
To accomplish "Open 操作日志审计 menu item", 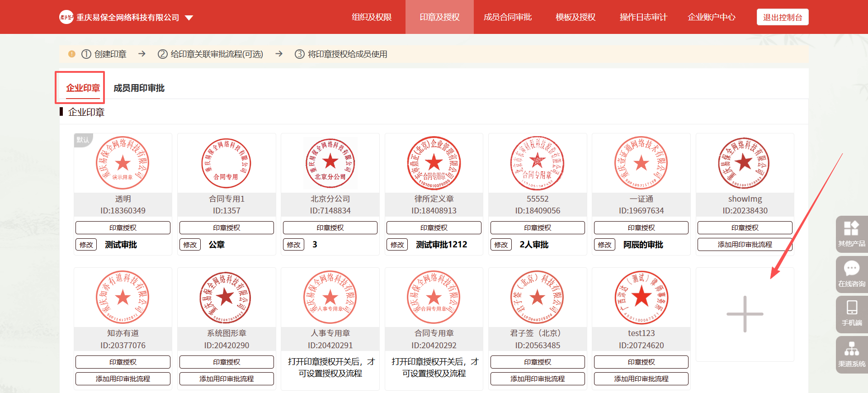I will point(643,17).
